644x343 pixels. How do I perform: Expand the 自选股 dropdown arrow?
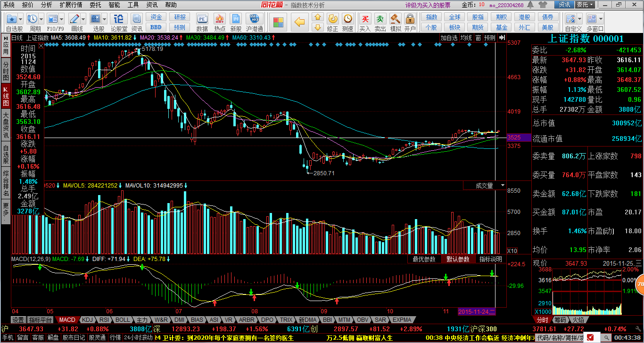[21, 19]
